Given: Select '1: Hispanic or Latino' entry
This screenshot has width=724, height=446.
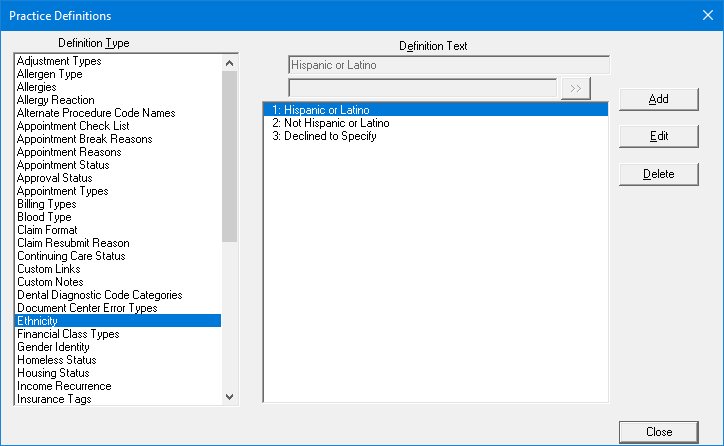Looking at the screenshot, I should pos(321,110).
